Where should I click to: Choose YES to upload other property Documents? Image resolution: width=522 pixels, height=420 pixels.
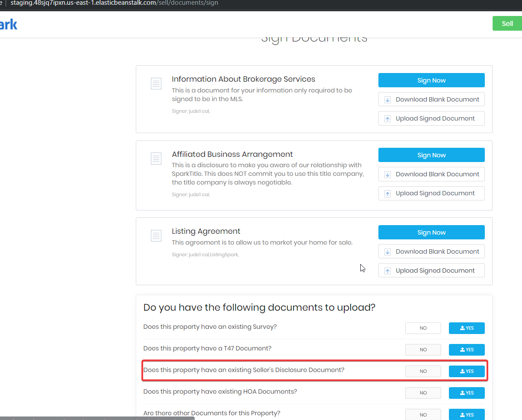pyautogui.click(x=467, y=414)
